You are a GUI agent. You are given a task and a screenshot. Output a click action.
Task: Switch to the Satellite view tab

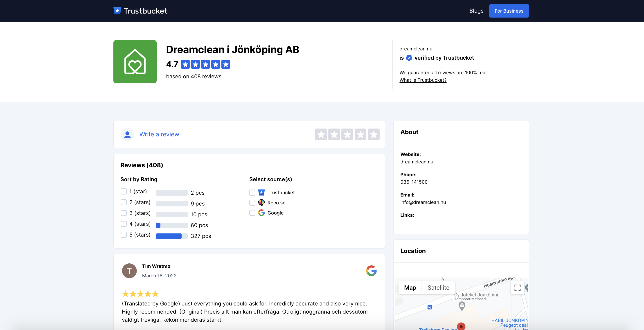438,288
